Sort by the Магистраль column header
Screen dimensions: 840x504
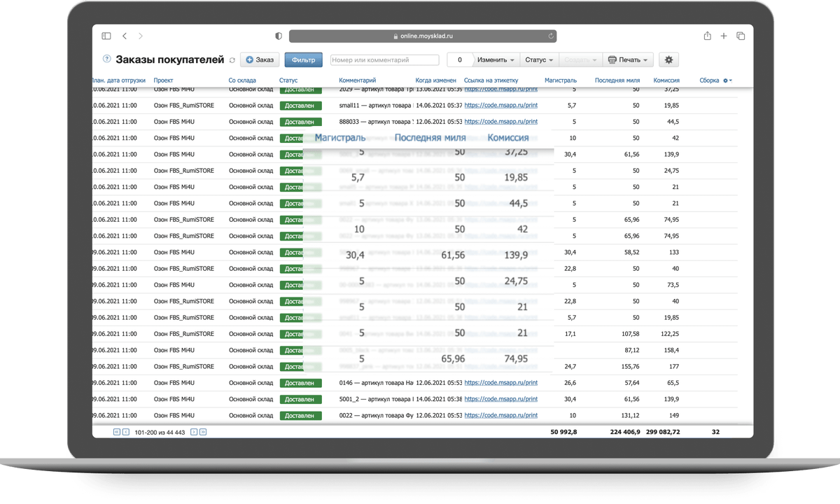click(x=561, y=80)
